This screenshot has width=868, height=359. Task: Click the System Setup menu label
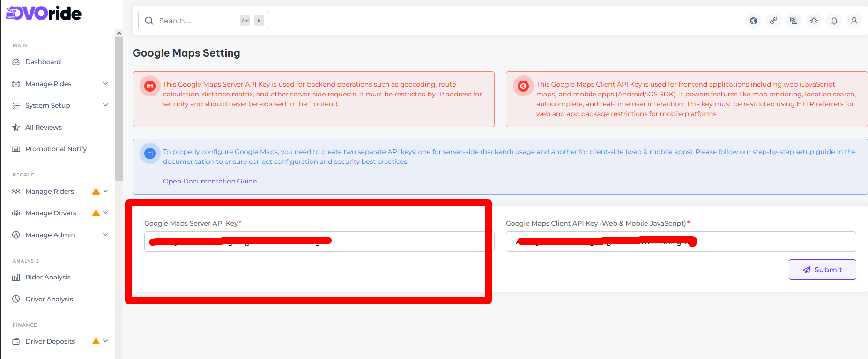(x=48, y=105)
